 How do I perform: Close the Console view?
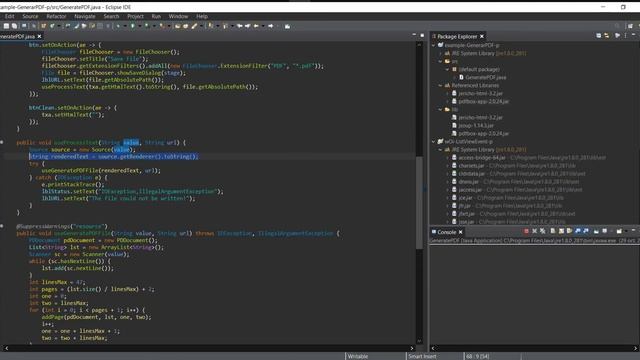pyautogui.click(x=461, y=232)
